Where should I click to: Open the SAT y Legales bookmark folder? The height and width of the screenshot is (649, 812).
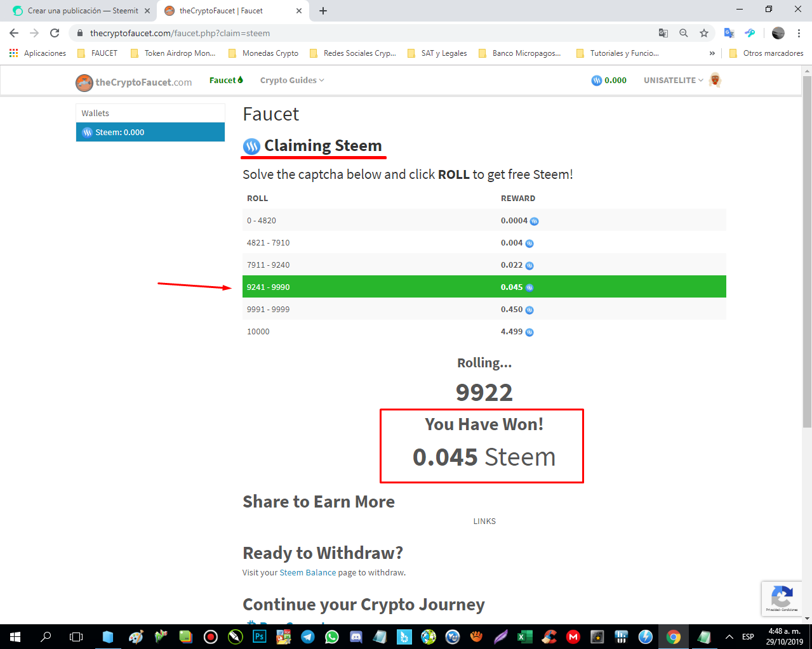437,53
